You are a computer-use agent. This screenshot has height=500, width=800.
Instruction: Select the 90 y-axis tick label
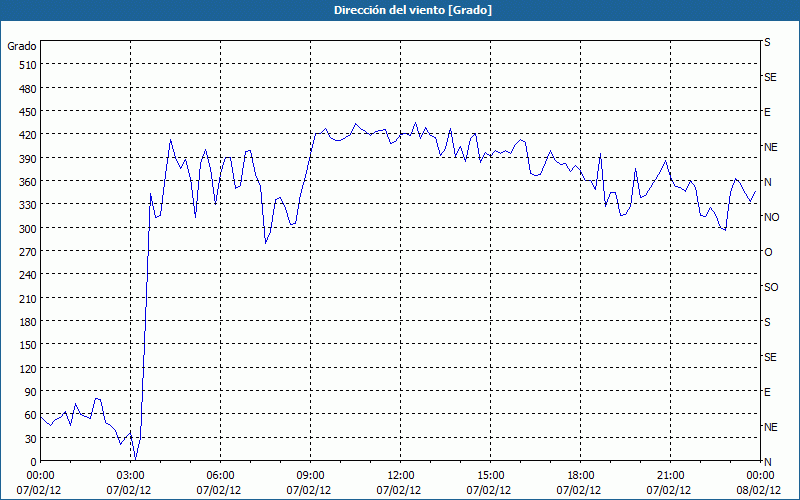point(31,392)
